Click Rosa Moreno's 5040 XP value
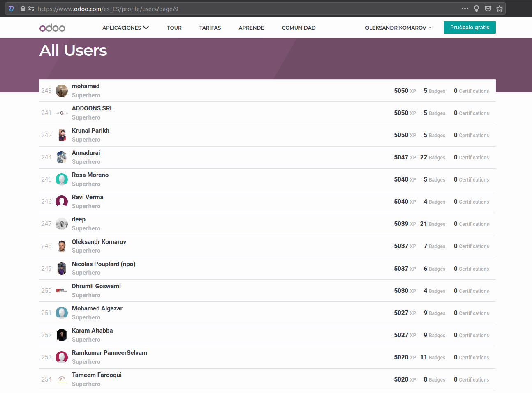Image resolution: width=532 pixels, height=393 pixels. coord(405,179)
